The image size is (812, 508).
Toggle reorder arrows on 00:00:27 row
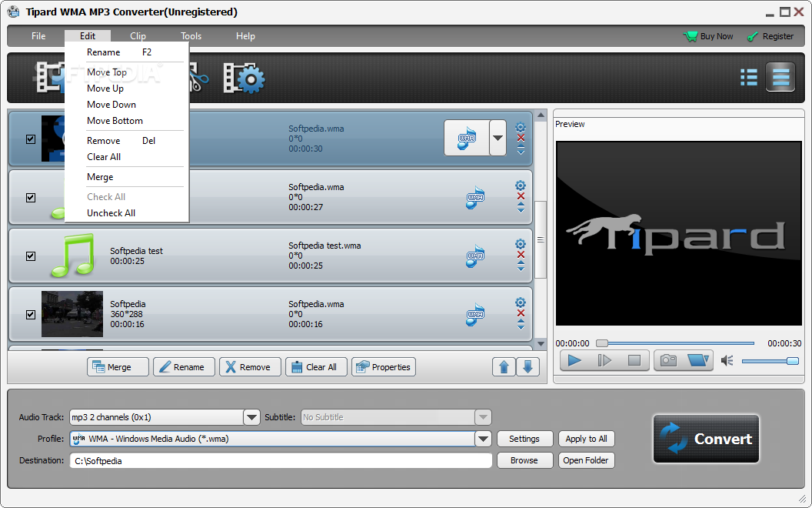click(x=521, y=207)
